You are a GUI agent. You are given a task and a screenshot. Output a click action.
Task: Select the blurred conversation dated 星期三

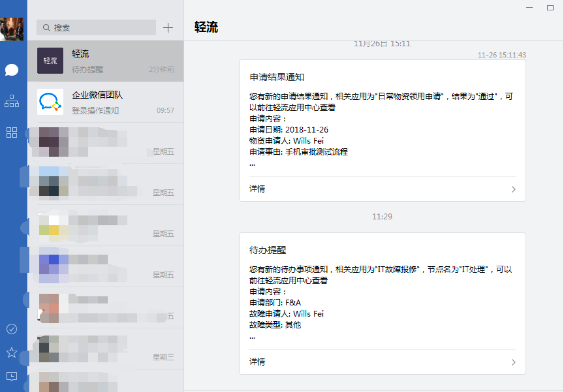106,349
